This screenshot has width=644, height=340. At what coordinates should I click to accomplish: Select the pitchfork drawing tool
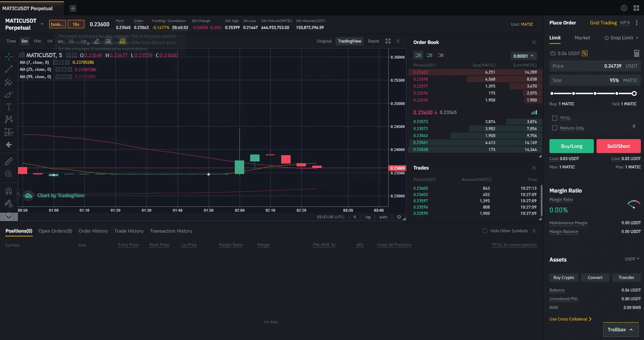(9, 82)
